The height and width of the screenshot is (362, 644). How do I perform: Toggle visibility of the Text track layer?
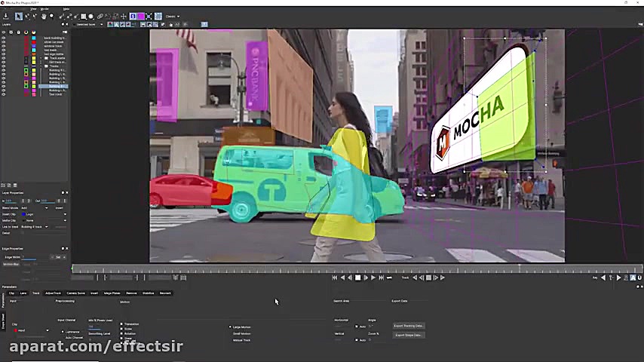point(4,94)
